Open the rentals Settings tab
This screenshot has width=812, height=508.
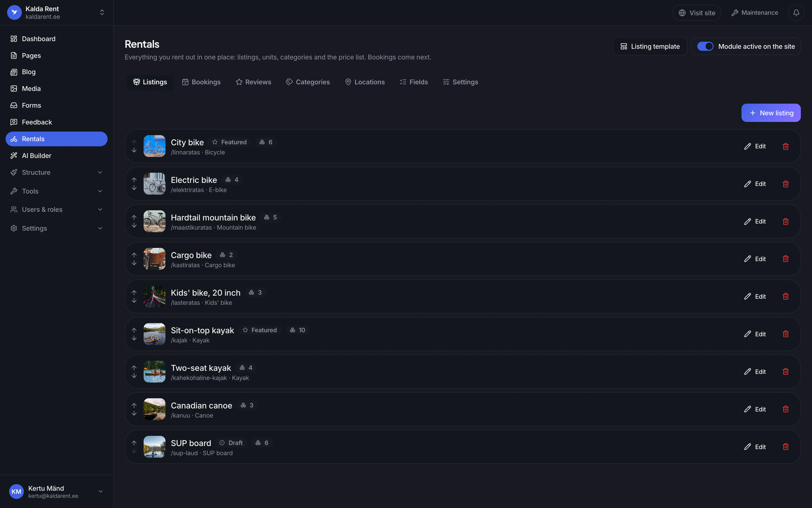460,82
